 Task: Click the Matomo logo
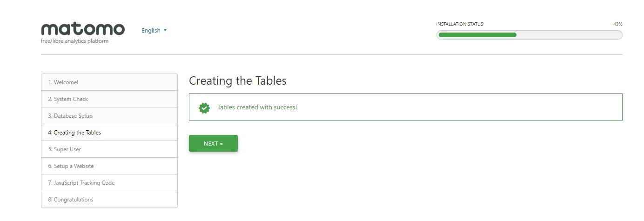coord(83,29)
